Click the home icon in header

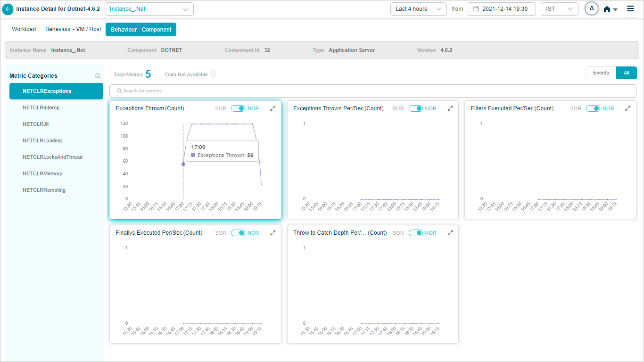point(607,9)
